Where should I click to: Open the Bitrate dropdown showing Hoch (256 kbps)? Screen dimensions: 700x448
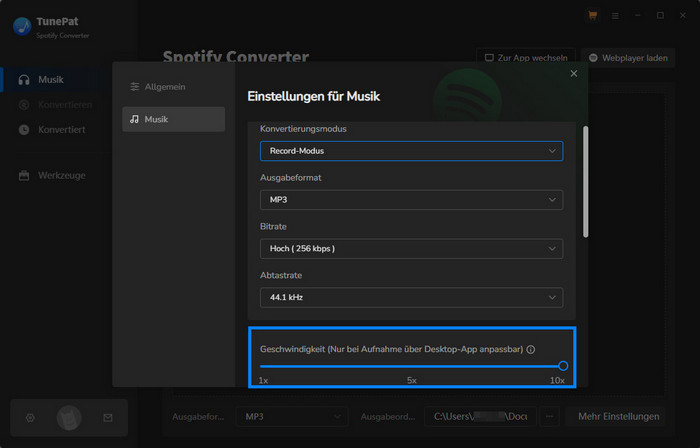click(x=411, y=249)
